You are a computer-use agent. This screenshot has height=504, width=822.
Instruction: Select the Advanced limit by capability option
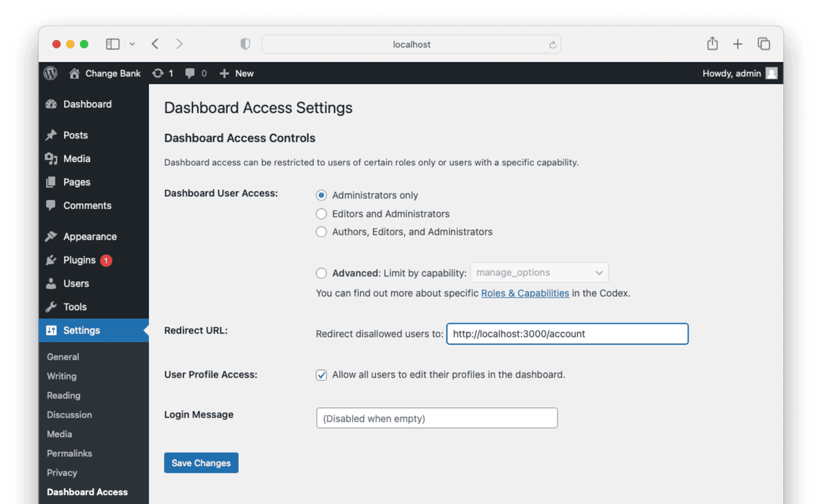(321, 273)
